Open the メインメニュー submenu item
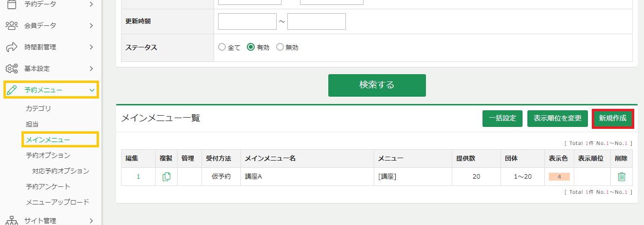 48,140
